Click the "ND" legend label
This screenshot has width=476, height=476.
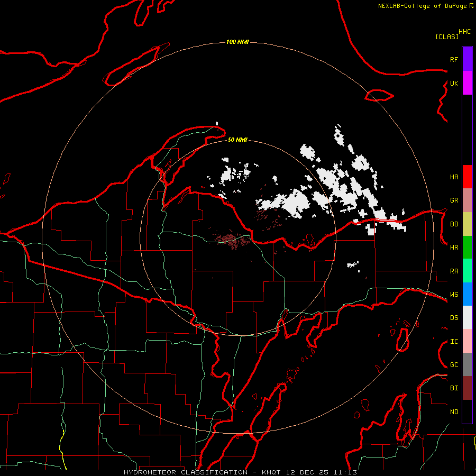(x=454, y=412)
